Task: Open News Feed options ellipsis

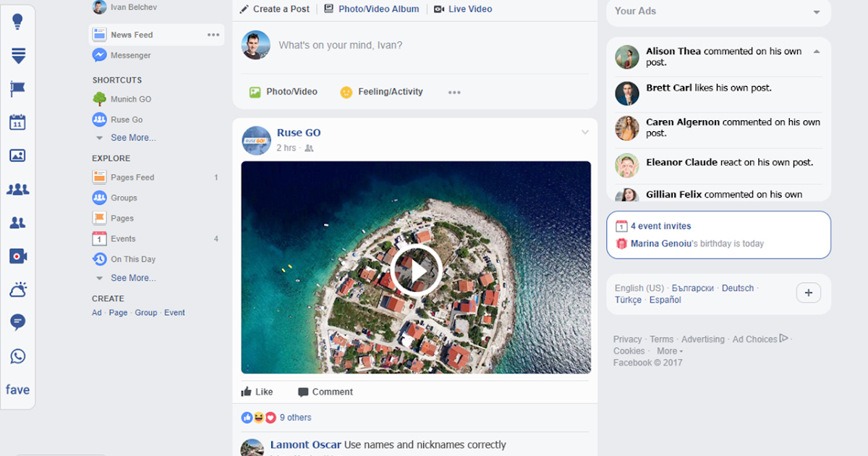Action: pyautogui.click(x=213, y=35)
